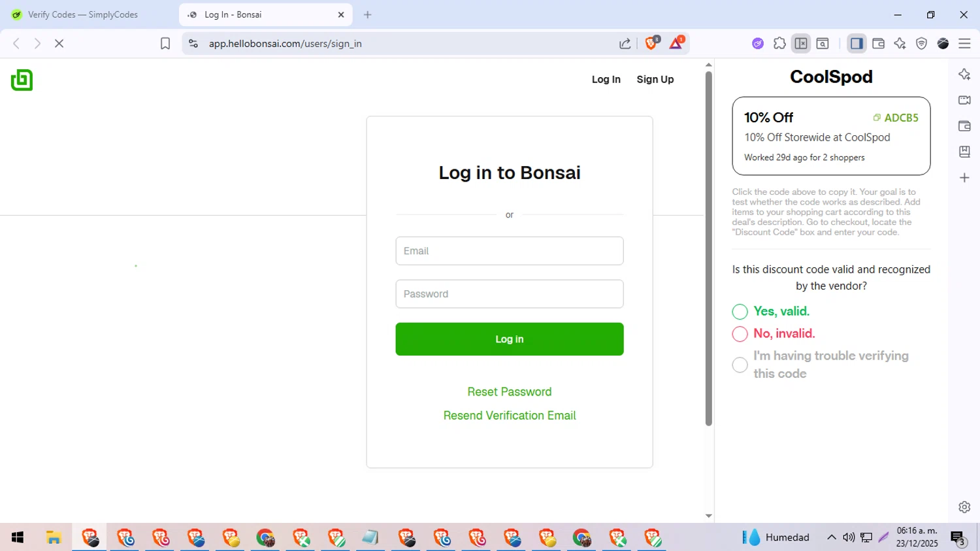Select 'No, invalid.' radio option
This screenshot has width=980, height=551.
tap(740, 334)
